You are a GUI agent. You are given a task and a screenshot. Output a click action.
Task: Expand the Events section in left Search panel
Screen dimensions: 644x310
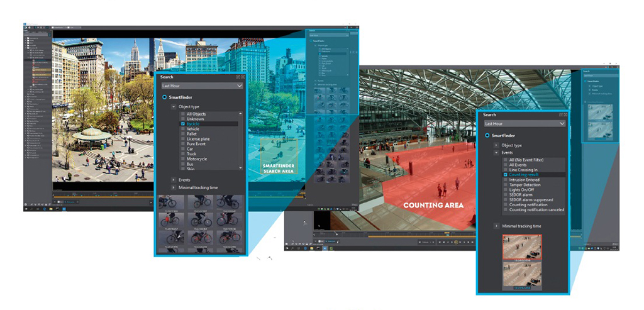174,180
